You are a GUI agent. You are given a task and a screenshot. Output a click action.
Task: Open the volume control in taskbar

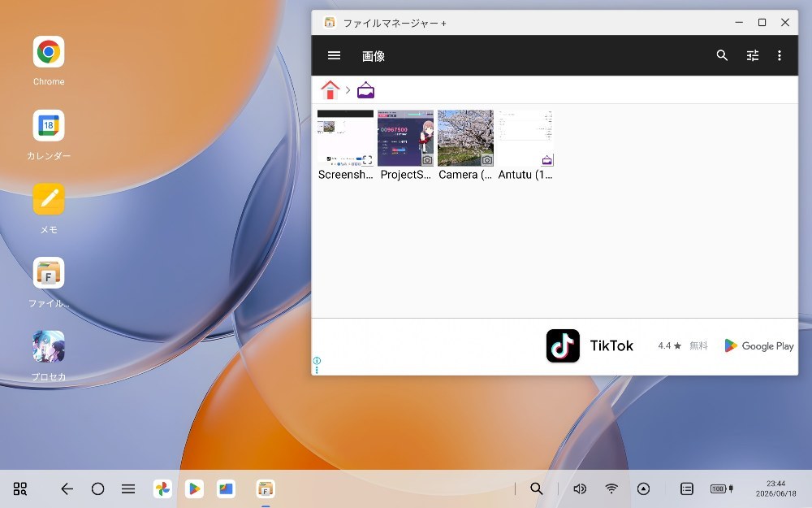coord(580,488)
